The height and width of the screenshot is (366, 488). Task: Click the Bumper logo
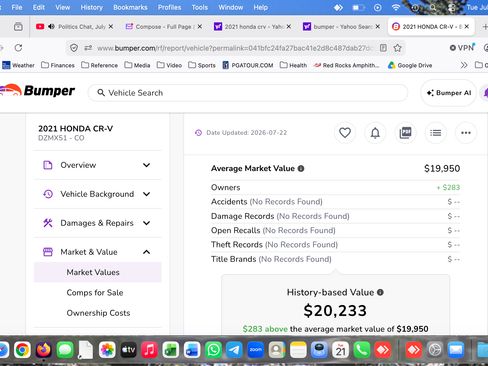click(37, 90)
